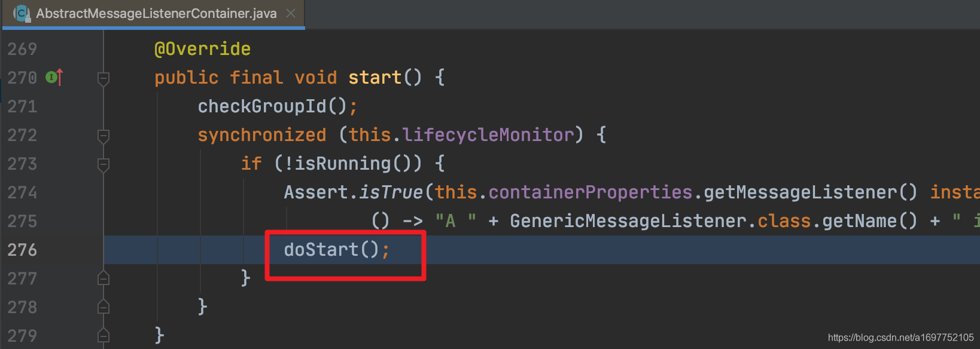Collapse the start() method fold at line 270
Image resolution: width=980 pixels, height=349 pixels.
pyautogui.click(x=104, y=78)
